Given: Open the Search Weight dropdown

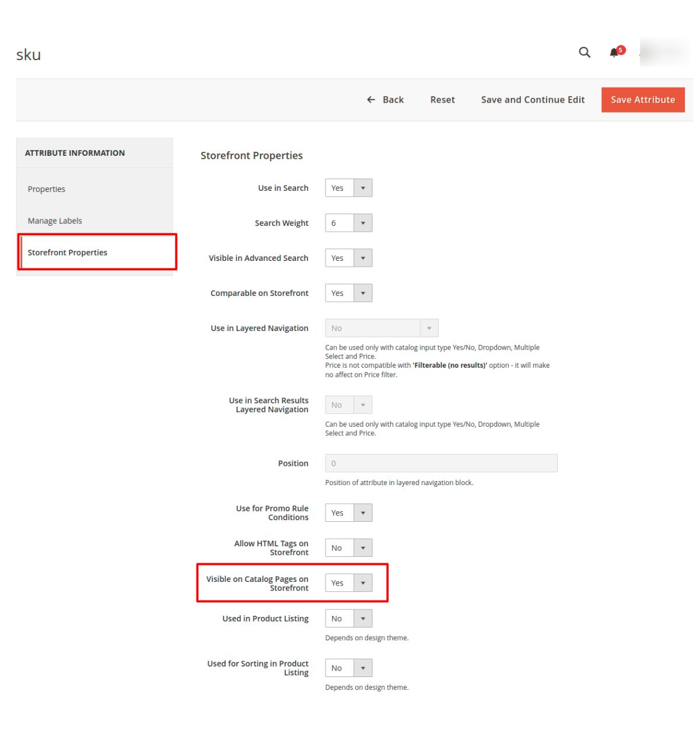Looking at the screenshot, I should [x=348, y=223].
